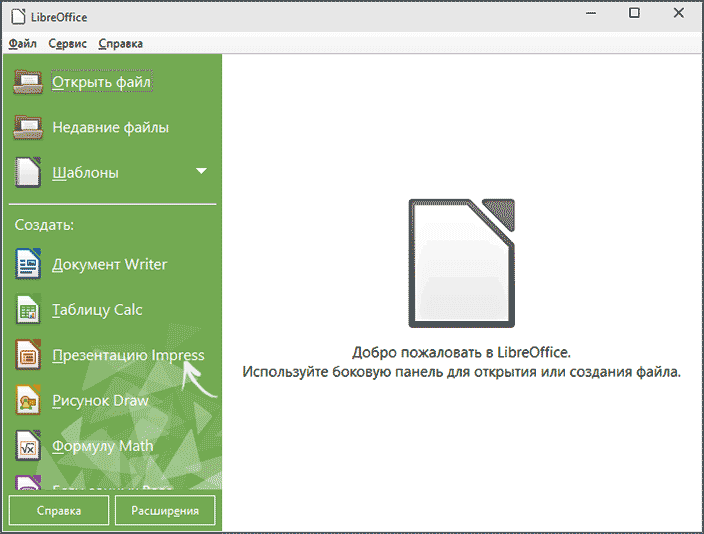Close the LibreOffice window

tap(678, 13)
